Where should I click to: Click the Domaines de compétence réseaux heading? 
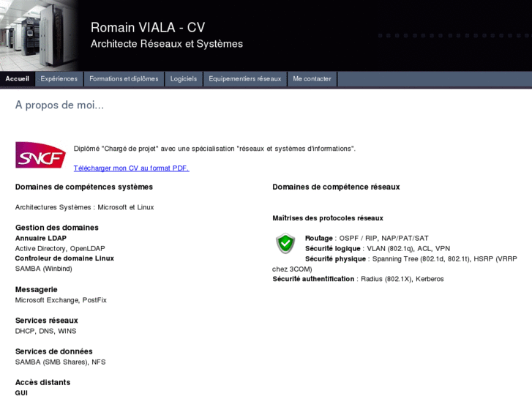(x=336, y=187)
